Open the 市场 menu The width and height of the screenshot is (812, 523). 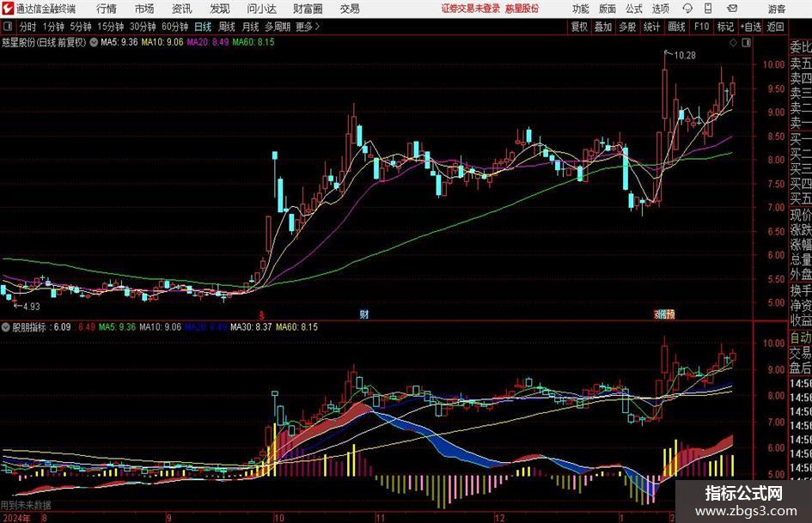pos(144,9)
